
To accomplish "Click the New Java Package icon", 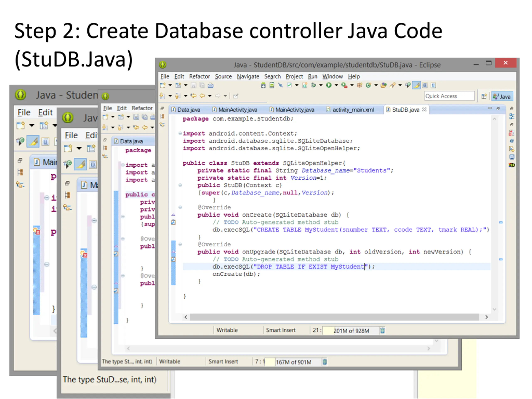I will click(x=360, y=85).
